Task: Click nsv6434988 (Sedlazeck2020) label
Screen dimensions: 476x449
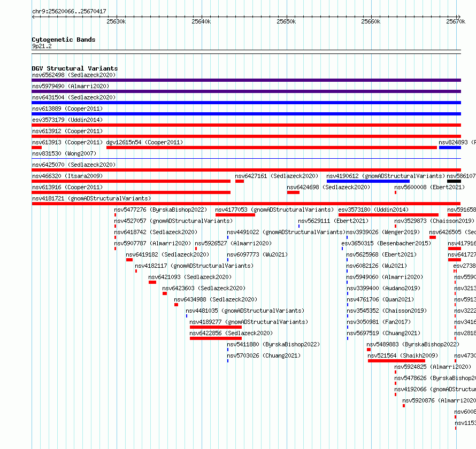Action: (216, 299)
